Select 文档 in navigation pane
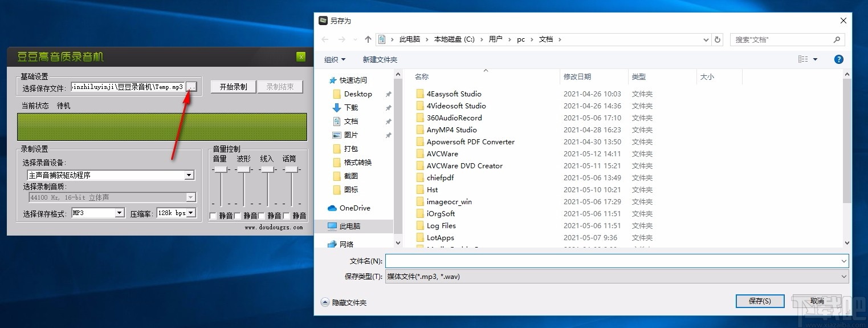 (x=351, y=121)
